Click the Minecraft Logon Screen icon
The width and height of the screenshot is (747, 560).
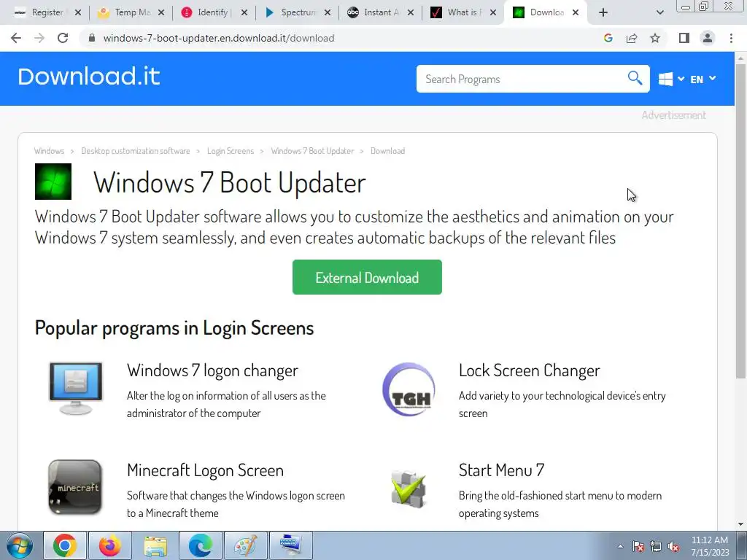pyautogui.click(x=75, y=486)
